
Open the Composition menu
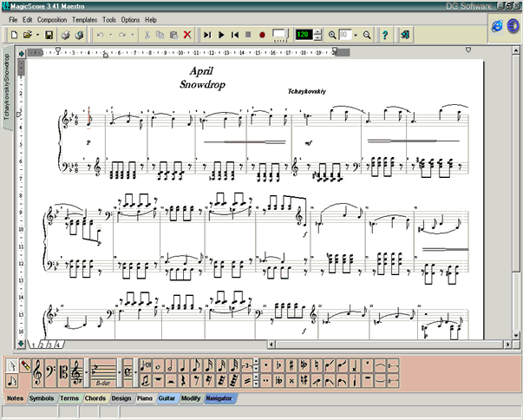tap(52, 20)
